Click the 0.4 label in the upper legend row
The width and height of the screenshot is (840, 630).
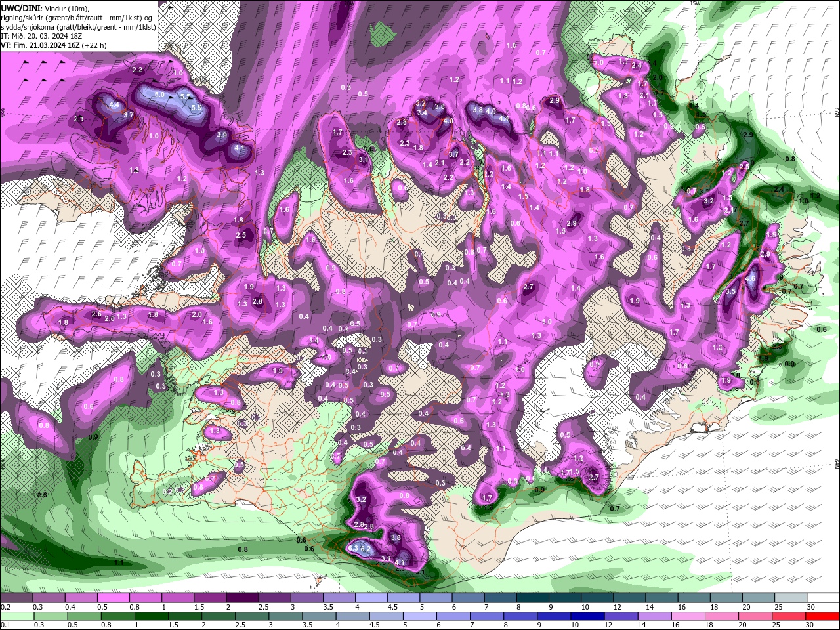coord(70,607)
